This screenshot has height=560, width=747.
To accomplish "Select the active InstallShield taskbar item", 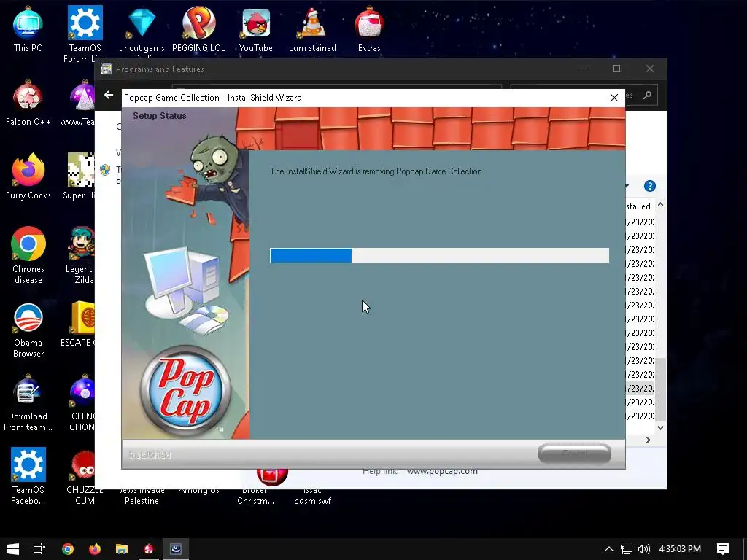I will [x=176, y=549].
